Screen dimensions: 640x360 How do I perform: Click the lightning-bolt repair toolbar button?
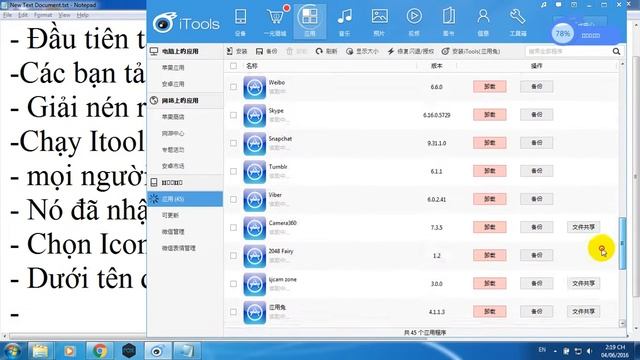[x=411, y=51]
